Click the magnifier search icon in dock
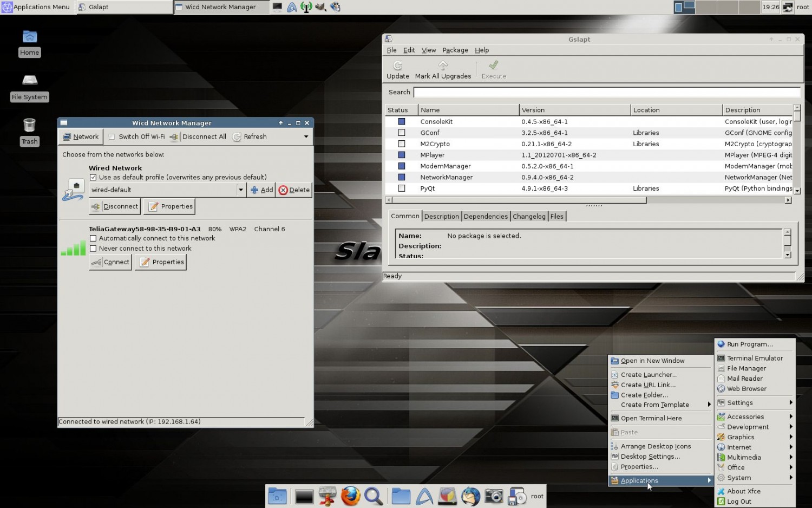The width and height of the screenshot is (812, 508). pos(374,496)
